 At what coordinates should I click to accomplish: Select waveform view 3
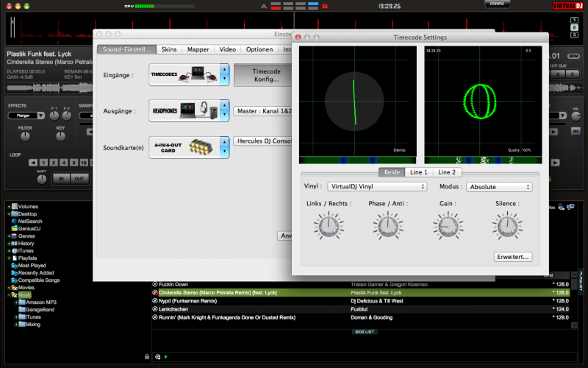574,35
